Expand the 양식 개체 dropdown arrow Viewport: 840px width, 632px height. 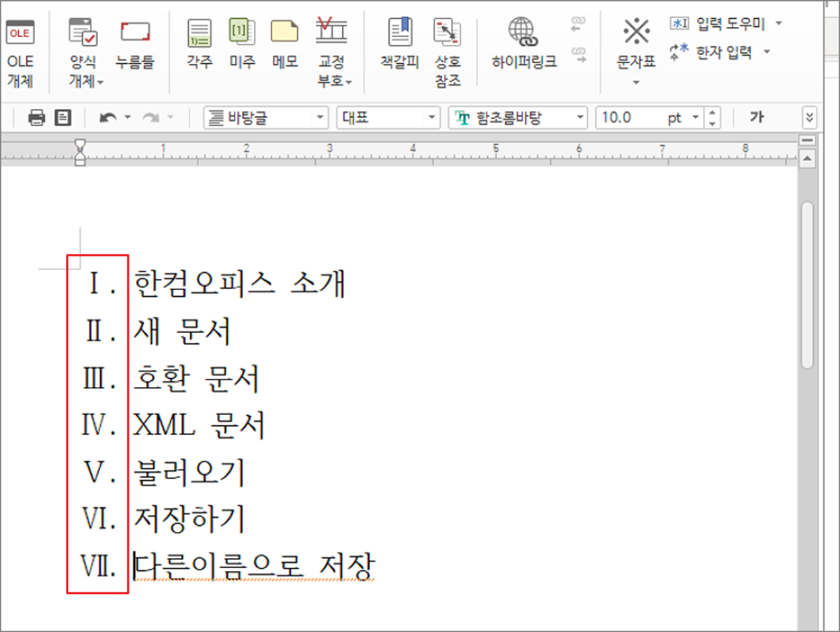pos(99,83)
